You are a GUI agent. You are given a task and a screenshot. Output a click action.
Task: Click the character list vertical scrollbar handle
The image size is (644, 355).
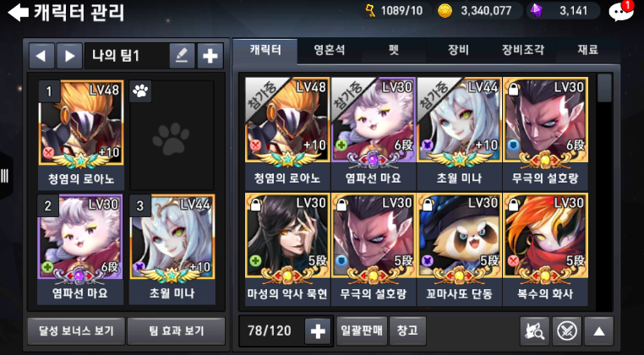coord(604,88)
